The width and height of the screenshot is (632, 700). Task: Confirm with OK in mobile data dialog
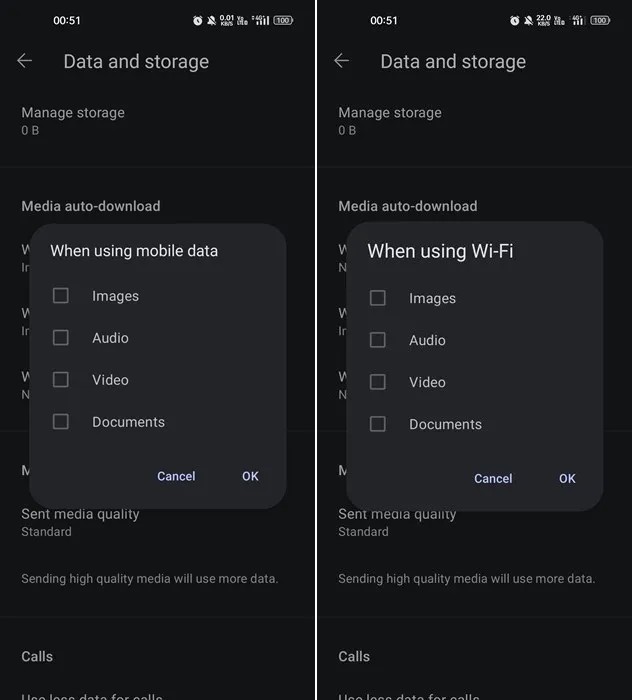coord(250,476)
